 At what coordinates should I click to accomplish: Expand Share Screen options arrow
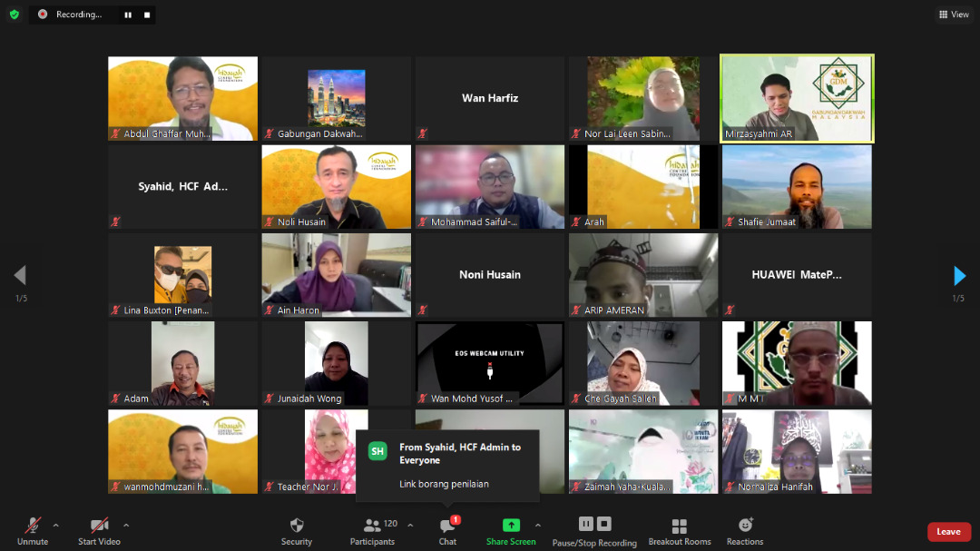point(538,525)
